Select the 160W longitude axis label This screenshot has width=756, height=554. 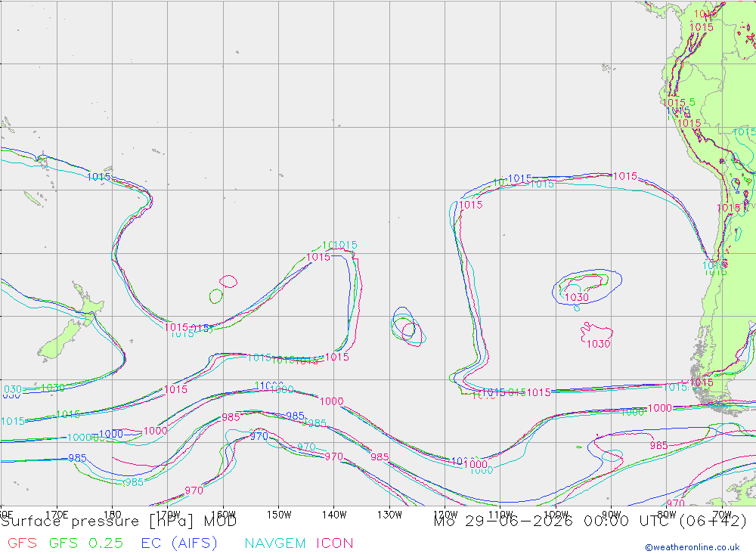tap(223, 515)
